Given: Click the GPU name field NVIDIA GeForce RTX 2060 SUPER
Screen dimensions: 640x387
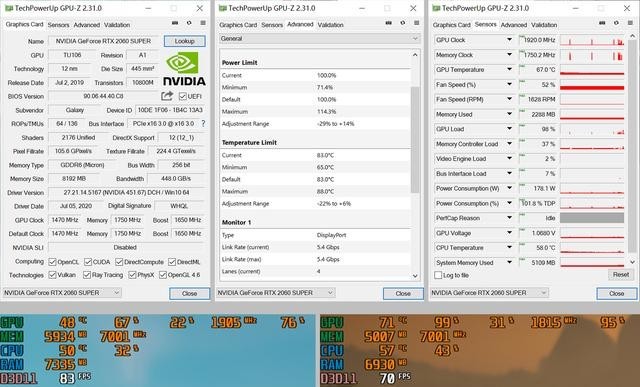Looking at the screenshot, I should click(104, 41).
